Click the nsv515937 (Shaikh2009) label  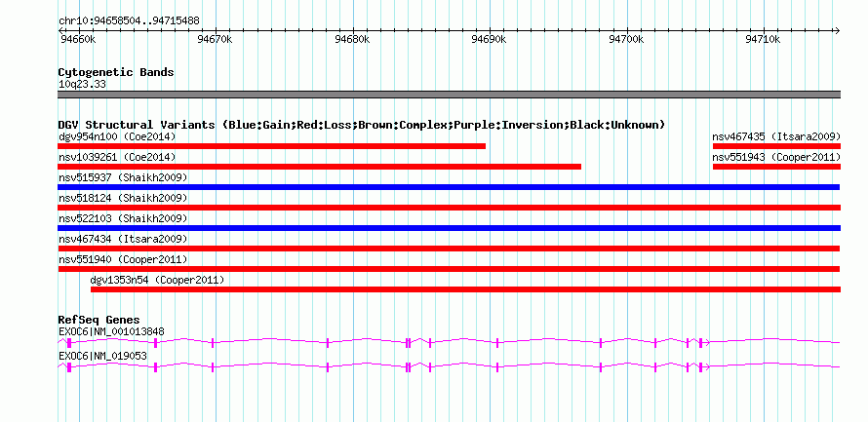(123, 177)
